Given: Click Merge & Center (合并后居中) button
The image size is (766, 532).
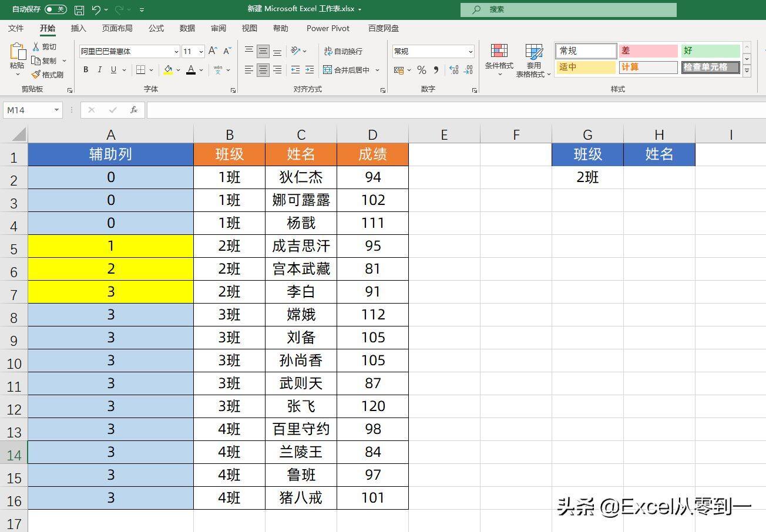Looking at the screenshot, I should point(347,70).
